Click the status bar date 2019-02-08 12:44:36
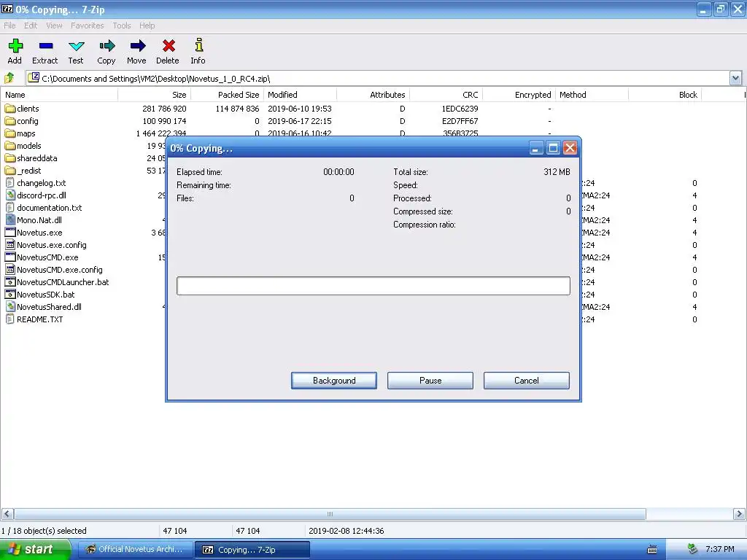The image size is (747, 560). [x=347, y=531]
